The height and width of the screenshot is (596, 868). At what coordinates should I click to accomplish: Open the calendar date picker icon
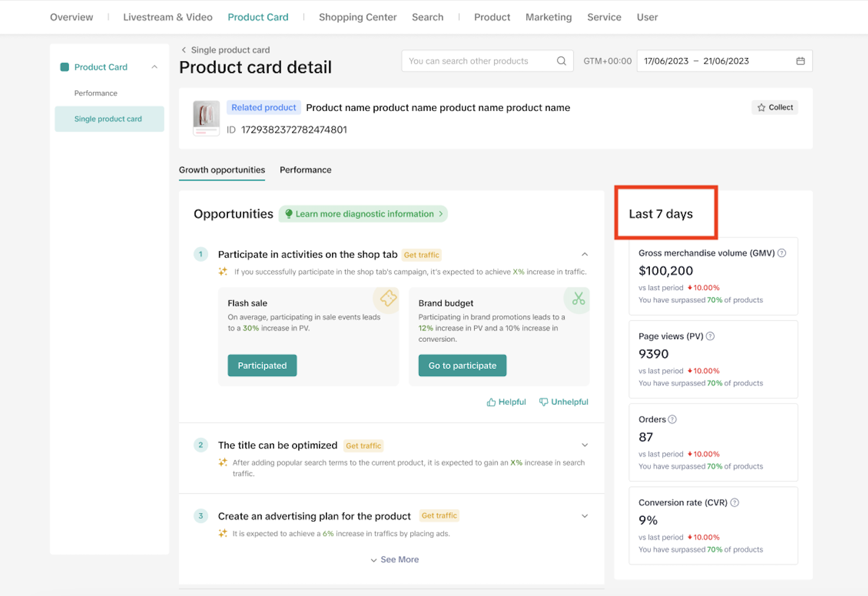coord(800,61)
